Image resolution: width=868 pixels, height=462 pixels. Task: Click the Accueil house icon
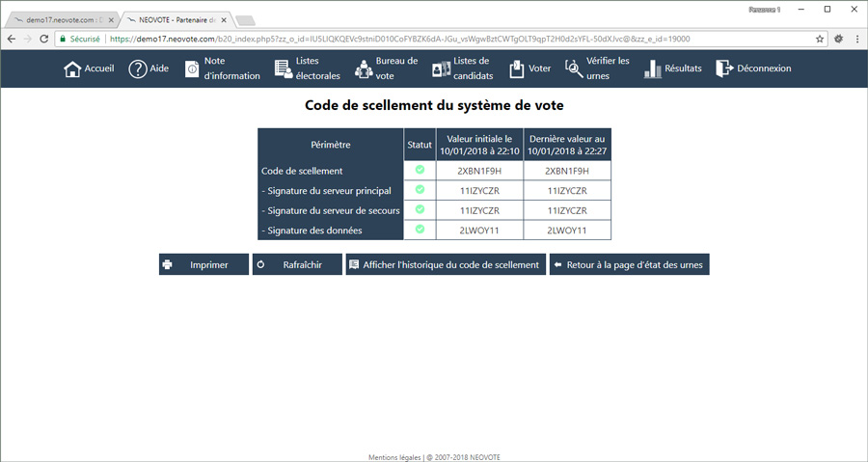pyautogui.click(x=72, y=69)
